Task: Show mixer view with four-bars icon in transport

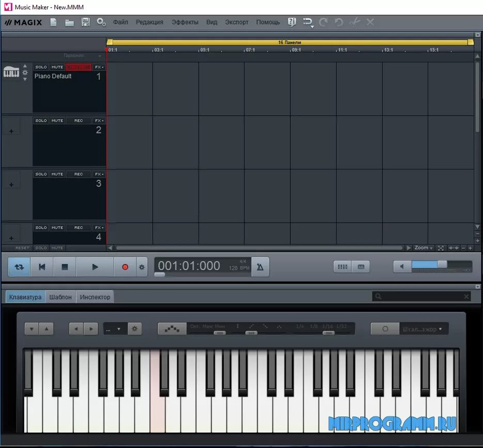Action: pos(342,267)
